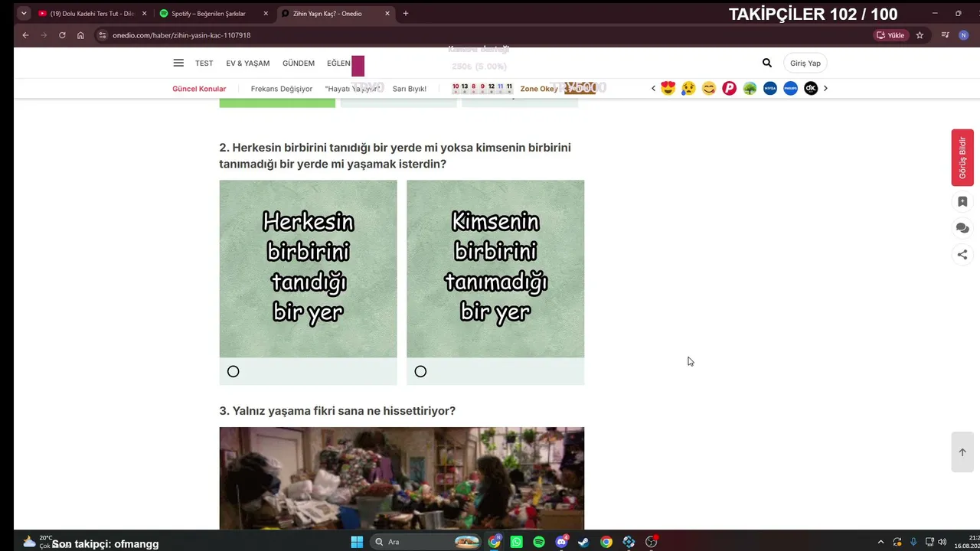Open the Philips brand icon

(791, 88)
